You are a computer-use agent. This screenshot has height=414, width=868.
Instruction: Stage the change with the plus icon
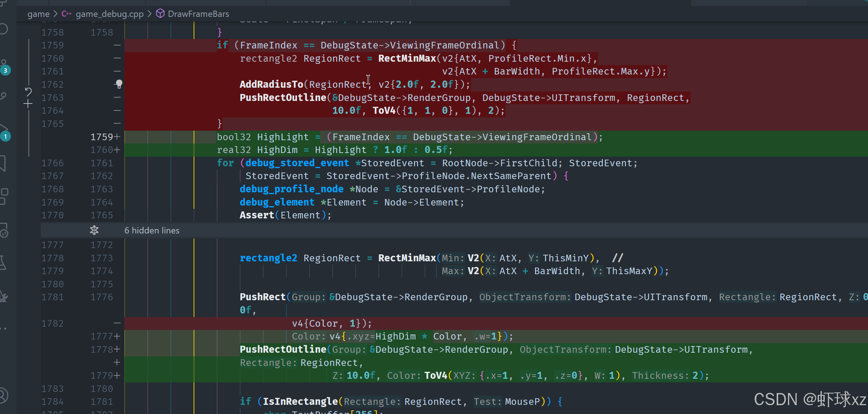pos(28,104)
